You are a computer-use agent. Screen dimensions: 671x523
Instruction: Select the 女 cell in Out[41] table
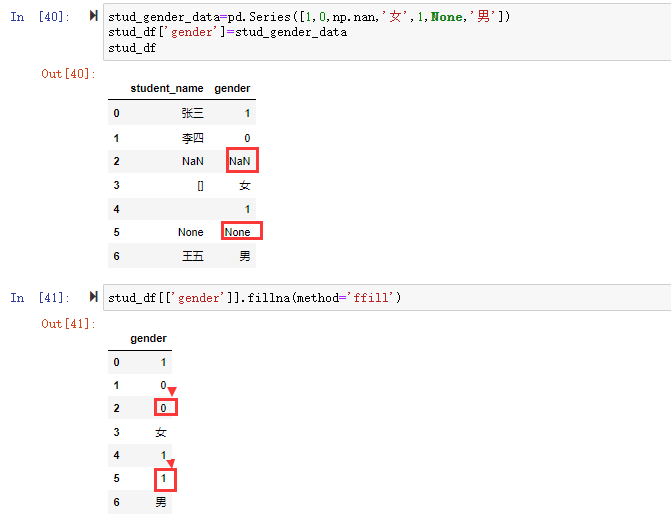coord(161,432)
